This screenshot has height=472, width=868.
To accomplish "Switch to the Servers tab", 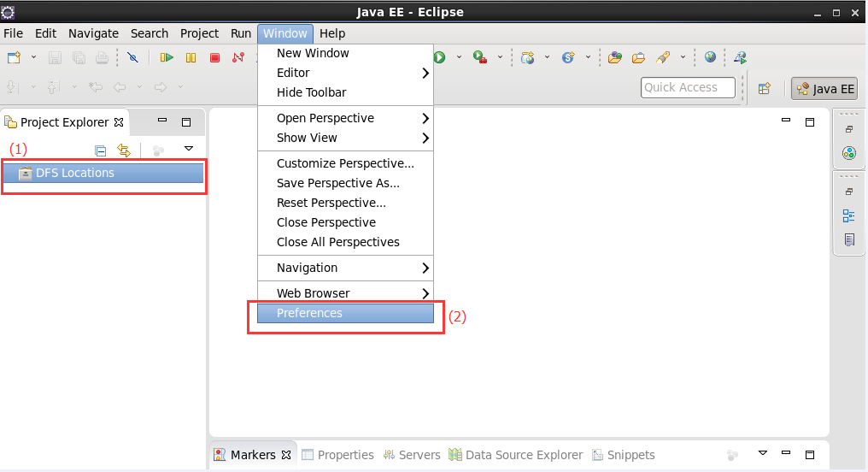I will pyautogui.click(x=412, y=455).
